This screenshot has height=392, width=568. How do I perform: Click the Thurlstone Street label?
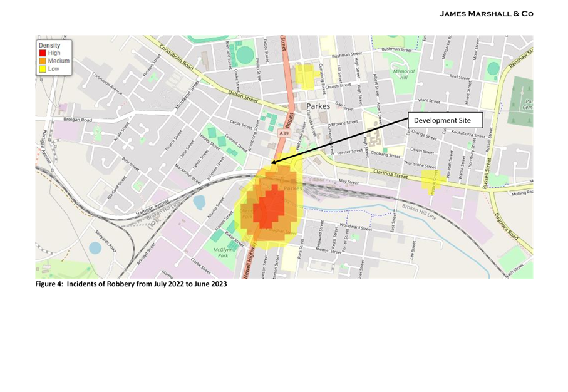420,165
